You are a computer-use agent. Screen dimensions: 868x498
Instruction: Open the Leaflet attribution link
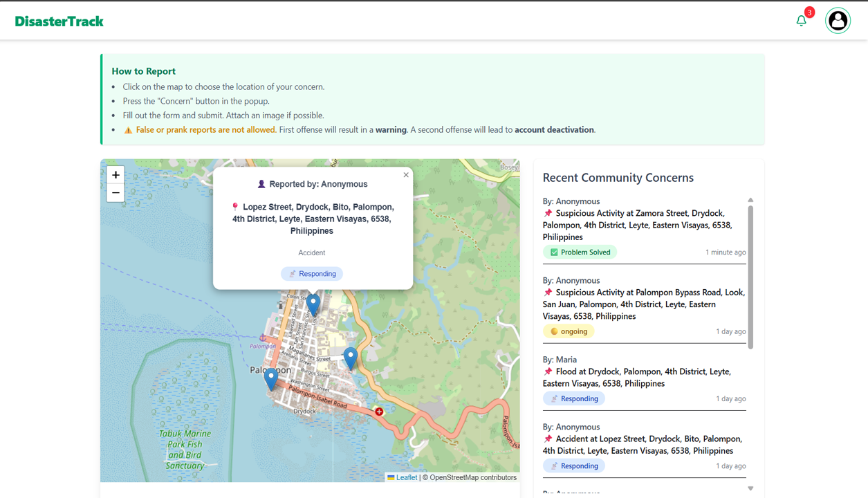[x=406, y=477]
